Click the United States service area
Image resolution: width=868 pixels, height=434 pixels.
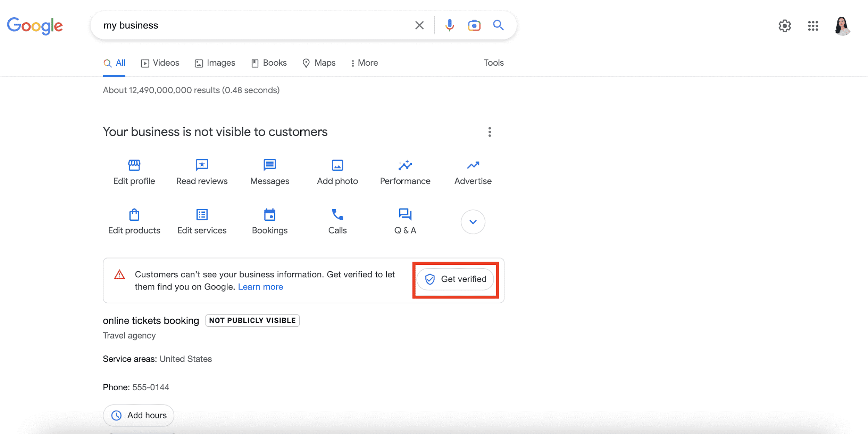pyautogui.click(x=186, y=359)
